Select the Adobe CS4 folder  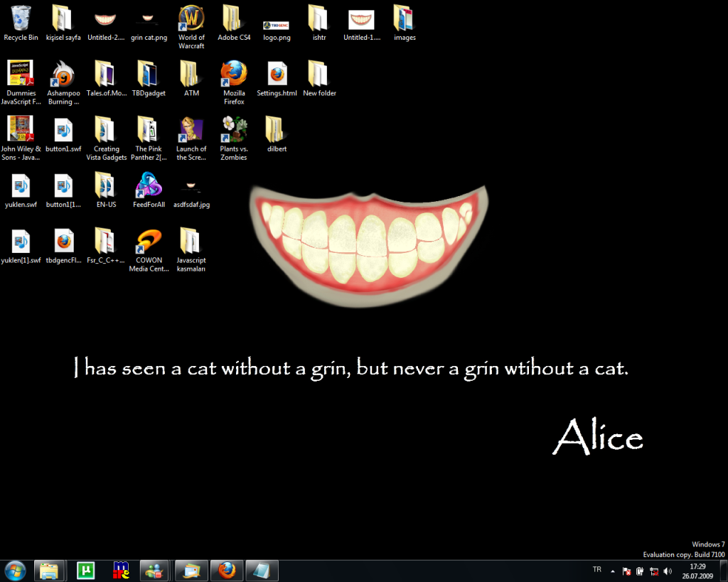[234, 18]
